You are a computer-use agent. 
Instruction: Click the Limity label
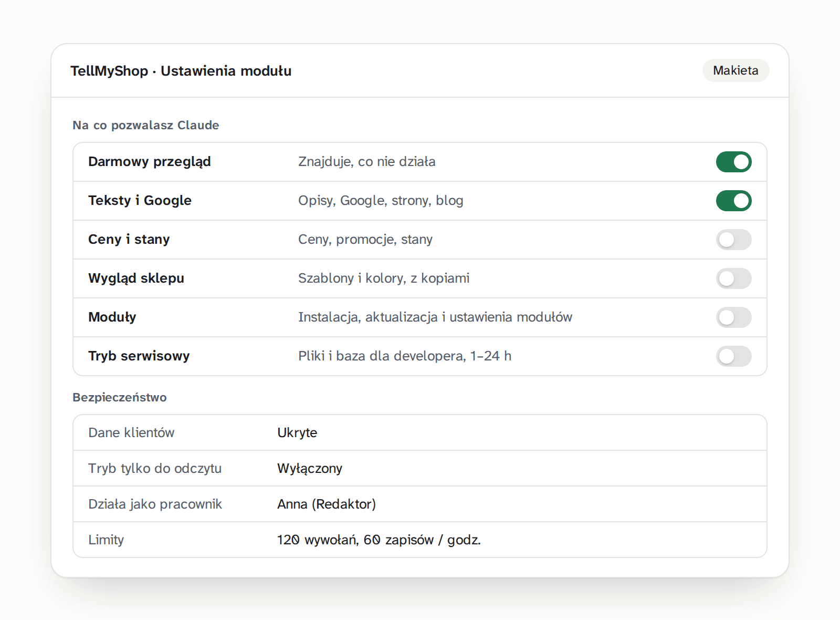coord(106,540)
